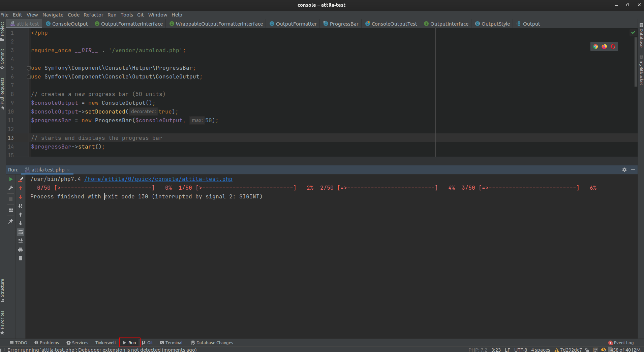Screen dimensions: 644x352
Task: Clear the console output using the trash icon
Action: 20,258
